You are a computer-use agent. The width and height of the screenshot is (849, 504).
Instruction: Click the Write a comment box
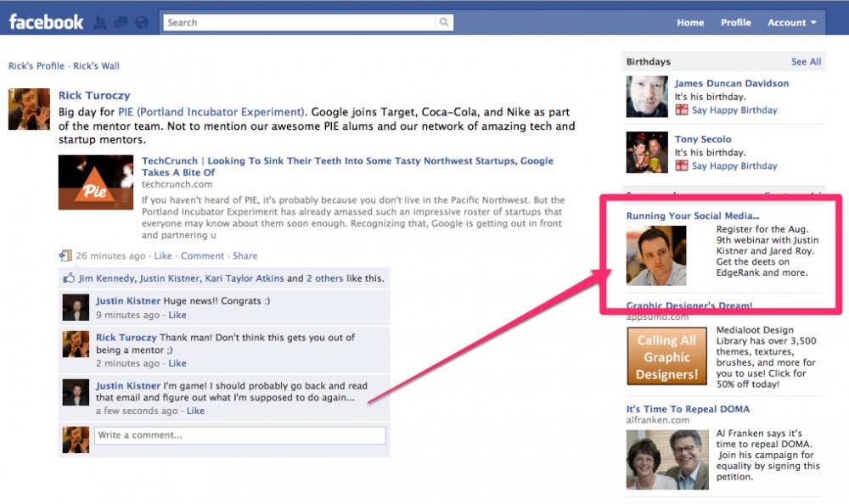tap(239, 435)
